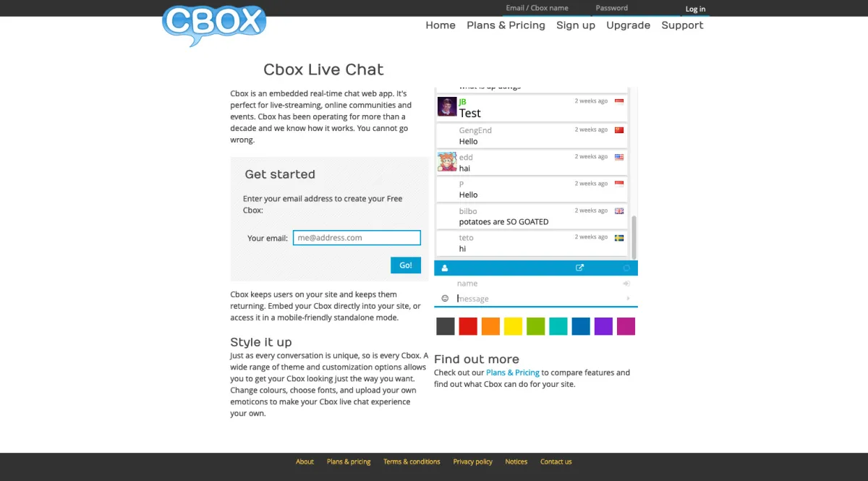Image resolution: width=868 pixels, height=481 pixels.
Task: Open the Home menu item
Action: [441, 25]
